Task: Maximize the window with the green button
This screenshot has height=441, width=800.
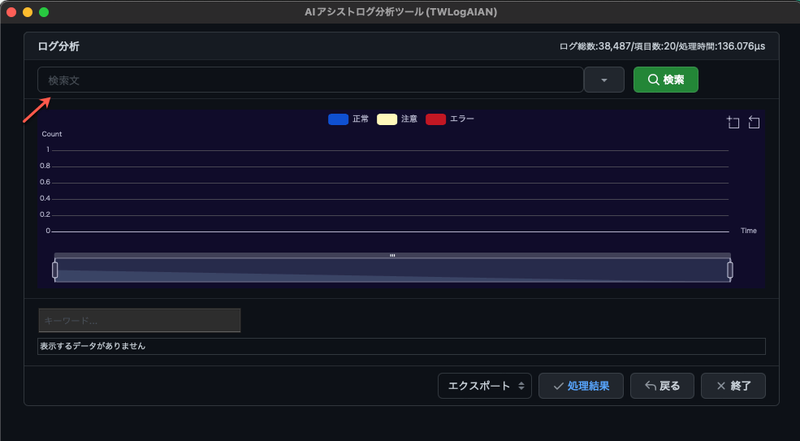Action: (x=44, y=11)
